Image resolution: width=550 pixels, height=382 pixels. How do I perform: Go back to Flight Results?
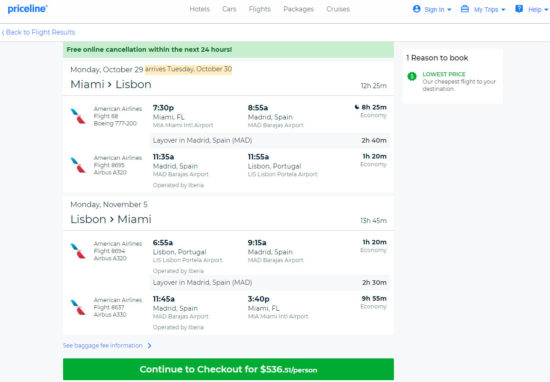pos(39,32)
